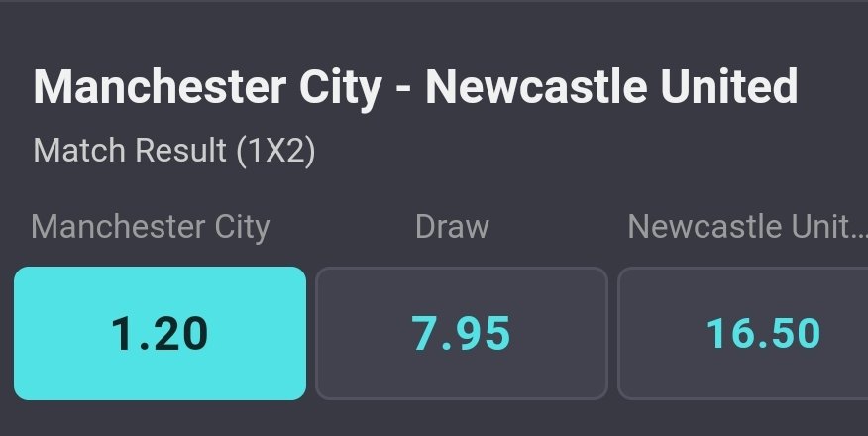The image size is (868, 436).
Task: Deselect the highlighted Manchester City 1.20 odds
Action: click(160, 333)
